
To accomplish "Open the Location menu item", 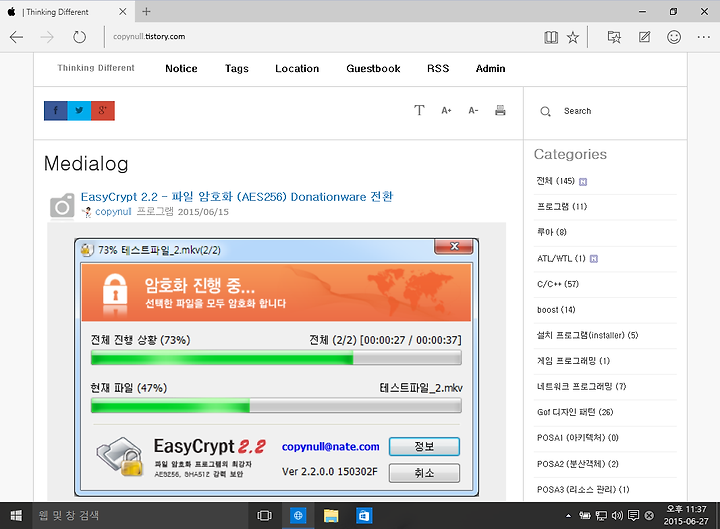I will pyautogui.click(x=297, y=68).
